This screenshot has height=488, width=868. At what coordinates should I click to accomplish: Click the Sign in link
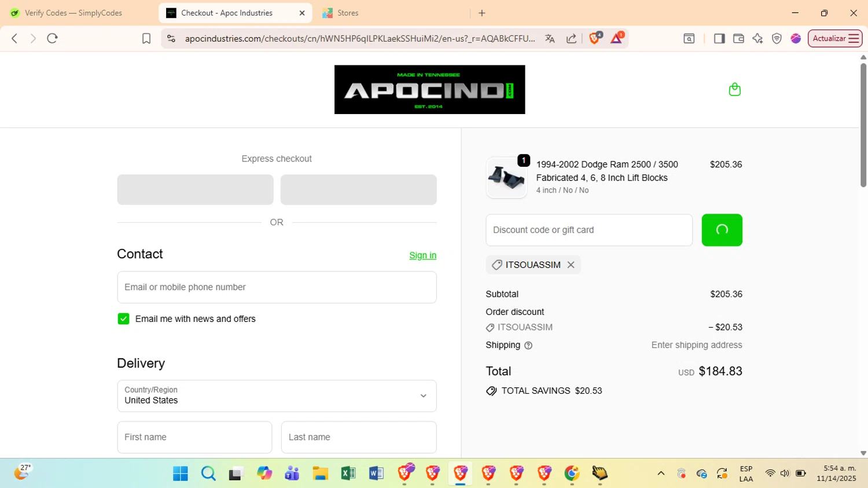point(422,255)
